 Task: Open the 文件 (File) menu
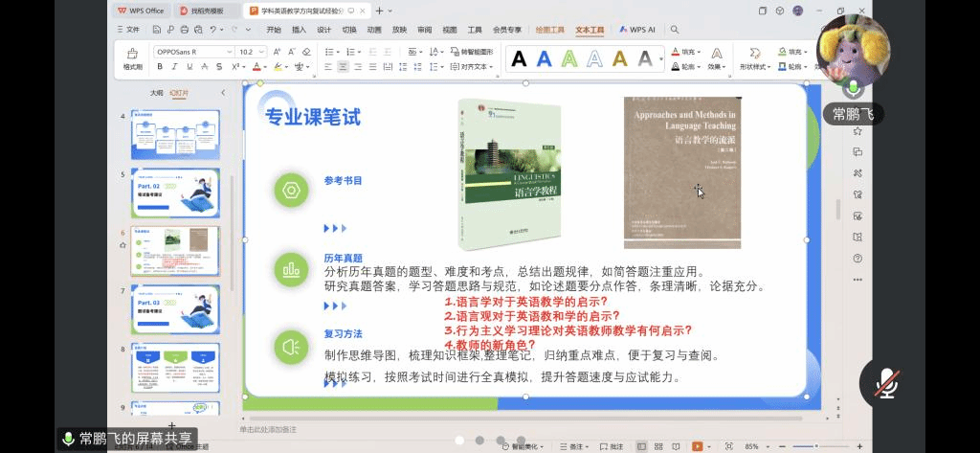pos(128,30)
